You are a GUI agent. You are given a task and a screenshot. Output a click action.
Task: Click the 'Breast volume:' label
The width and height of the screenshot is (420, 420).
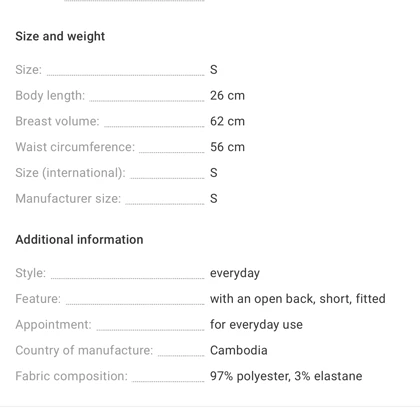57,121
